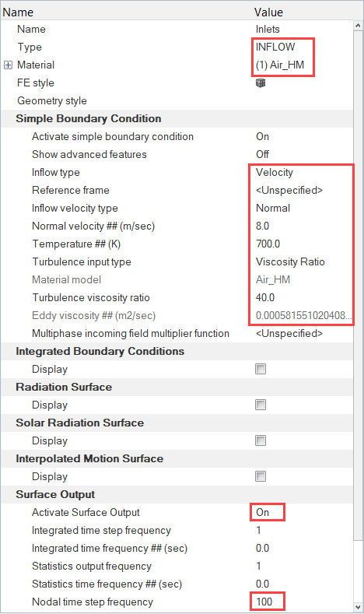
Task: Click the vertical scrollbar thumb
Action: [358, 286]
